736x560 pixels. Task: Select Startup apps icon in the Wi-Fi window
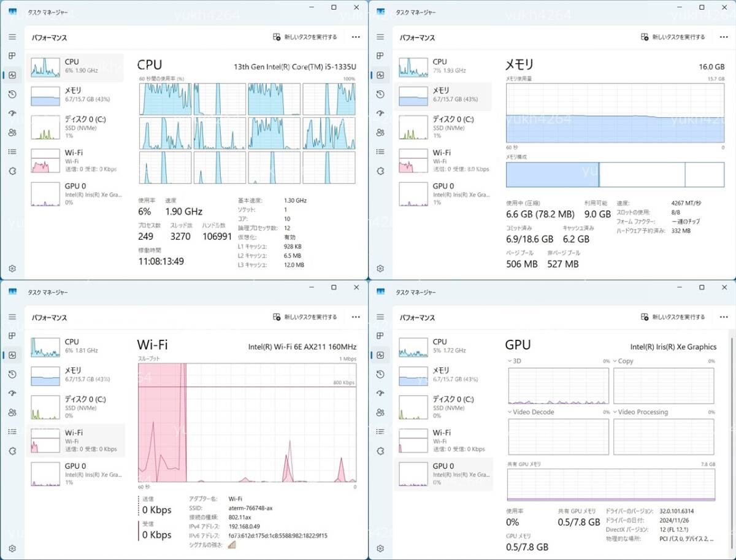point(12,393)
